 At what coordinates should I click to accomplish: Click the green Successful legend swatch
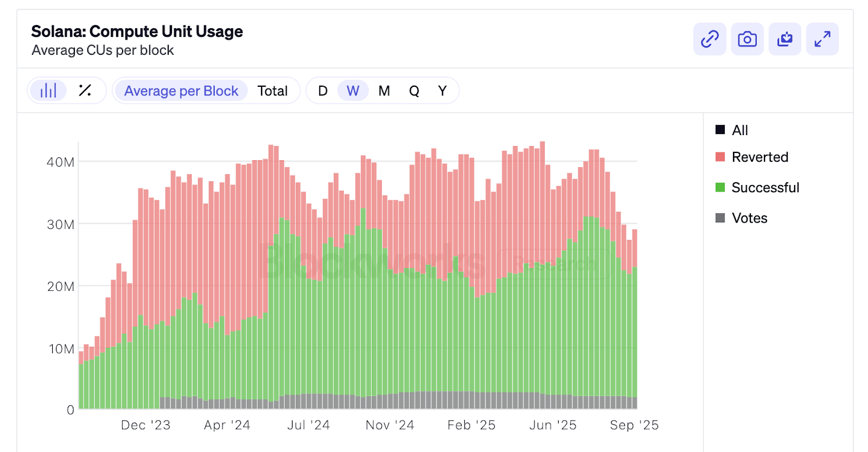pyautogui.click(x=720, y=187)
